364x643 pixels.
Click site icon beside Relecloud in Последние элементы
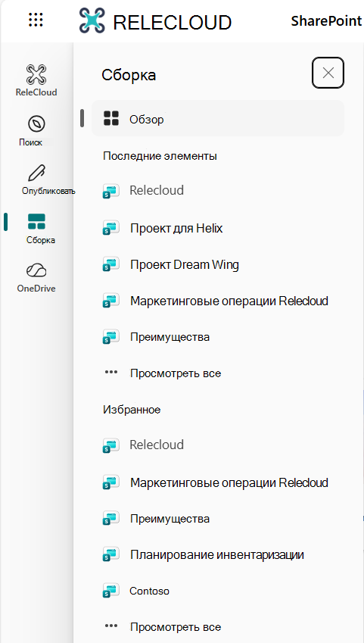coord(110,191)
